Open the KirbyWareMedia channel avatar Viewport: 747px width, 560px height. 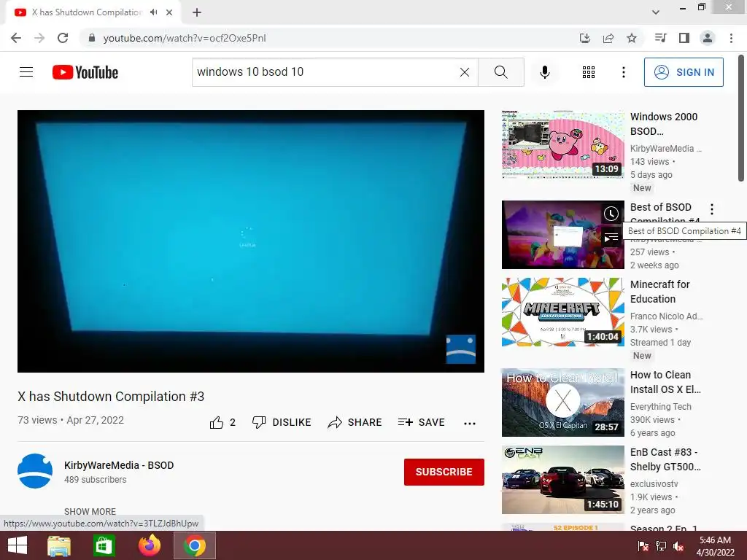click(x=35, y=471)
